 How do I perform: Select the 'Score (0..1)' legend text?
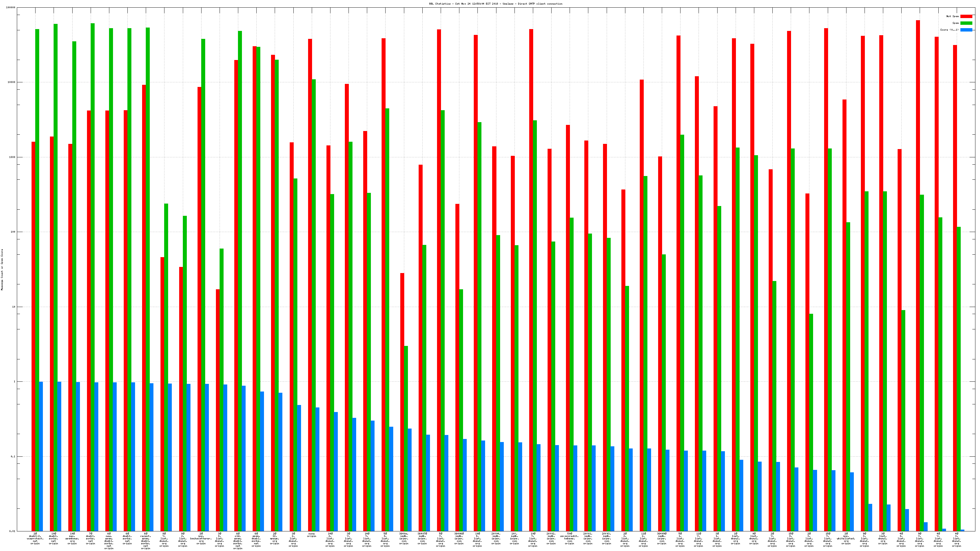click(949, 30)
